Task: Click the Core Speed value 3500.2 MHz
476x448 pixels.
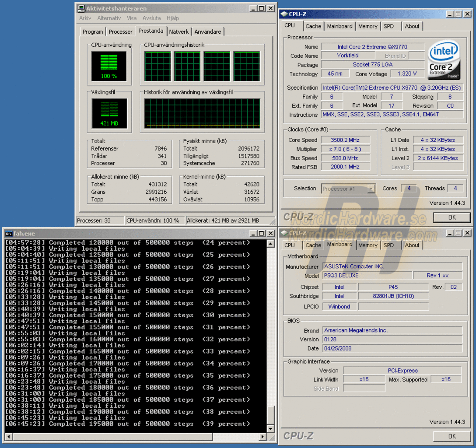Action: pyautogui.click(x=345, y=140)
